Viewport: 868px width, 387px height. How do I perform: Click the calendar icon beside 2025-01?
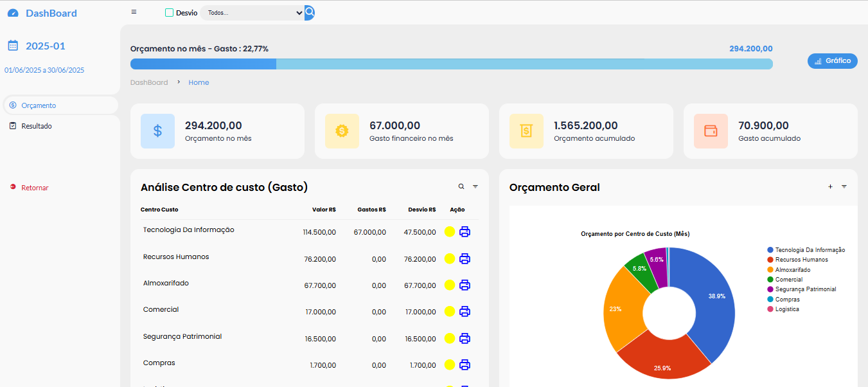(11, 45)
